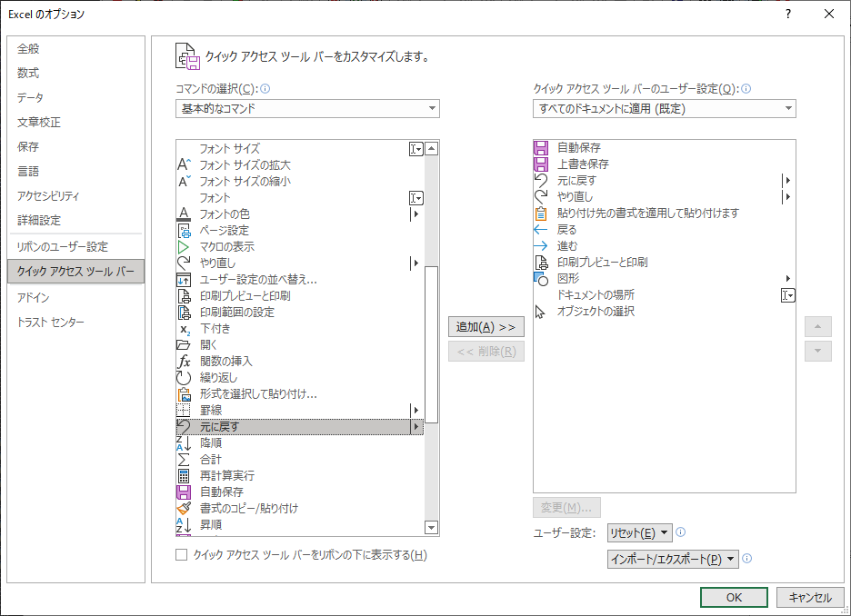The width and height of the screenshot is (851, 616).
Task: Select the 戻る left arrow icon
Action: (x=541, y=229)
